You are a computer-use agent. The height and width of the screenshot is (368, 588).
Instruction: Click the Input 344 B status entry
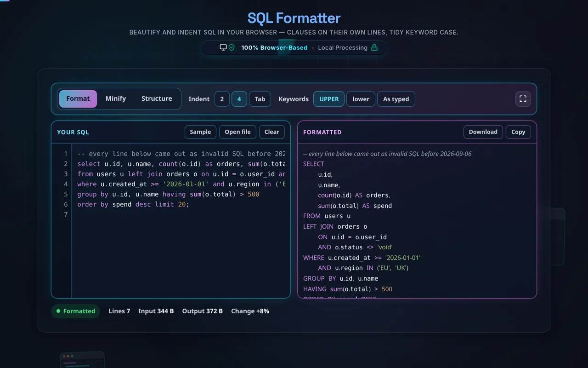coord(156,311)
